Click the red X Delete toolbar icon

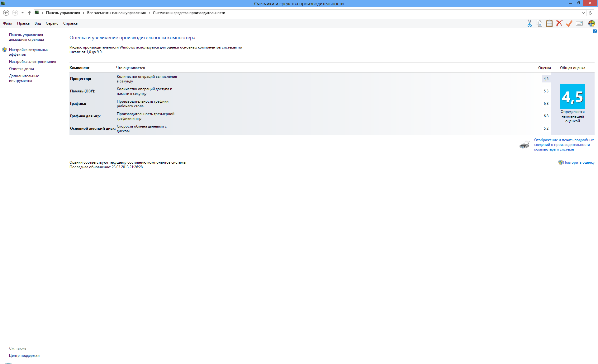tap(559, 23)
